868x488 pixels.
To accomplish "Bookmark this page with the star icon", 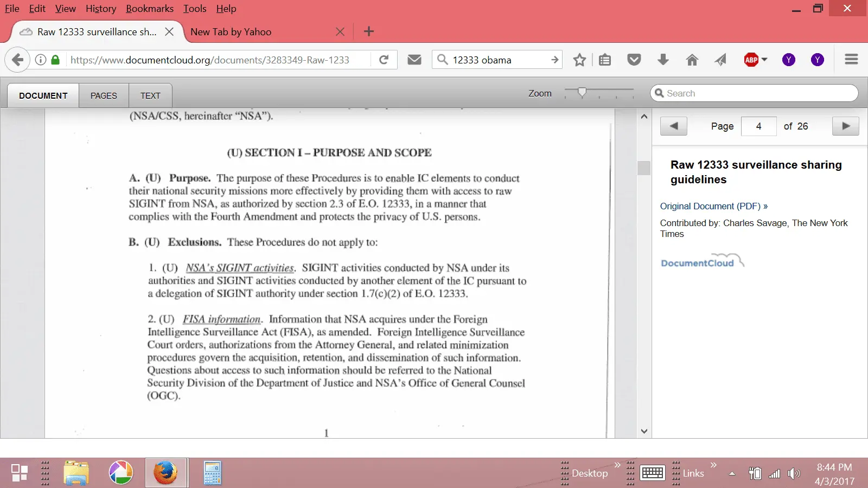I will [579, 60].
